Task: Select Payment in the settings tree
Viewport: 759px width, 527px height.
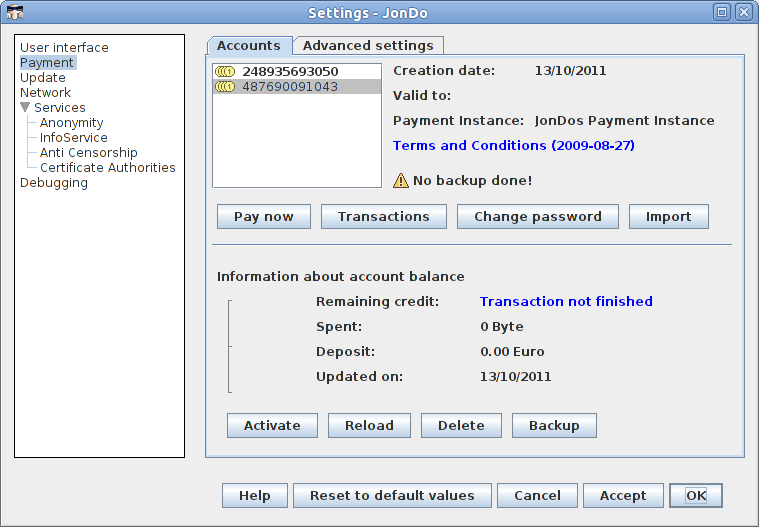Action: click(x=47, y=62)
